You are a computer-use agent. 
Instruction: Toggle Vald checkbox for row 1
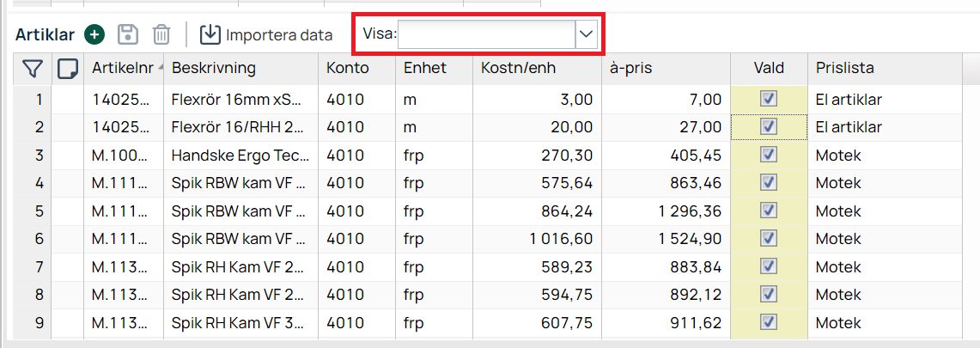tap(769, 100)
